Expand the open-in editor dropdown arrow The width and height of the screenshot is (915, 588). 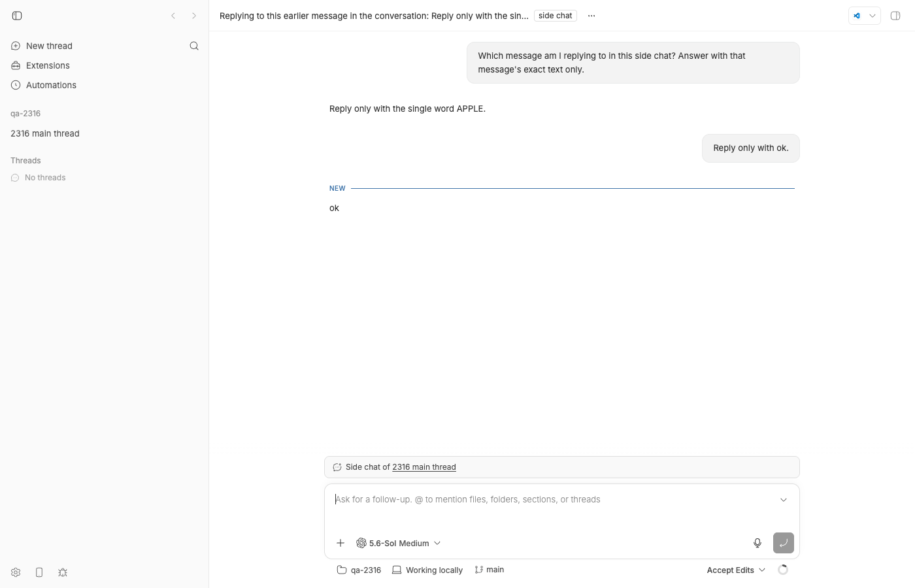873,16
